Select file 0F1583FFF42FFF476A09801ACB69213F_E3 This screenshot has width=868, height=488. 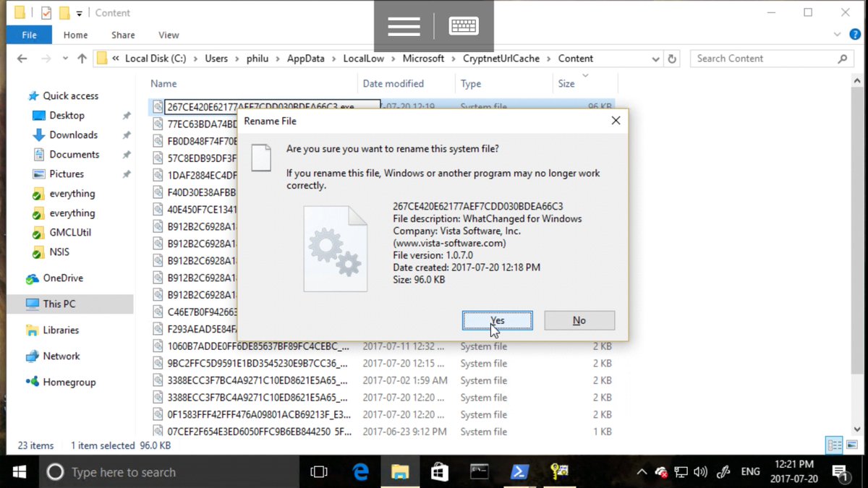coord(259,414)
